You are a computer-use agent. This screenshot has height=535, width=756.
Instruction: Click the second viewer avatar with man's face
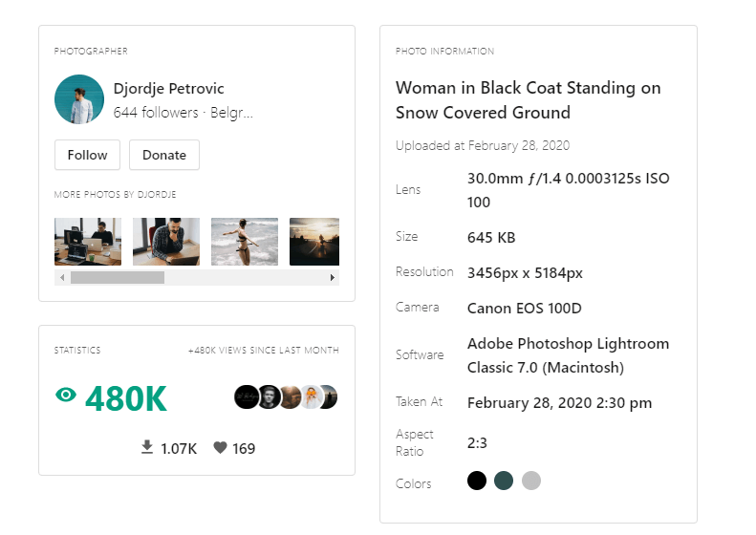[269, 397]
